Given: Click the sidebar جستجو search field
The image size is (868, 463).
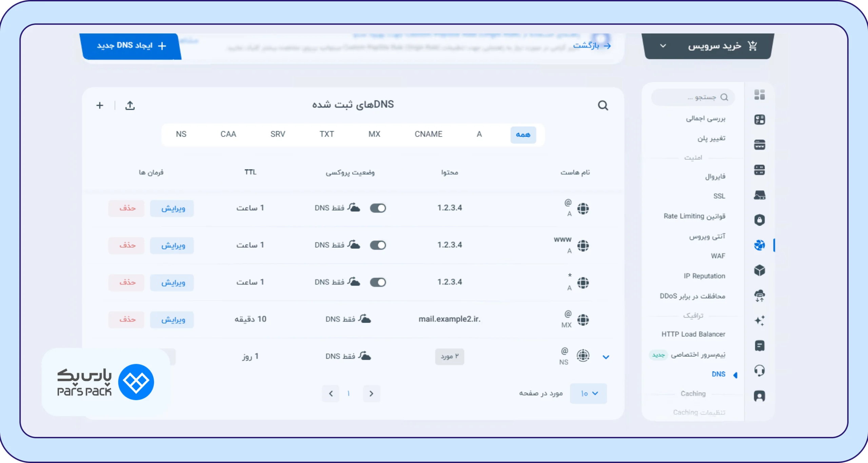Looking at the screenshot, I should click(x=693, y=97).
